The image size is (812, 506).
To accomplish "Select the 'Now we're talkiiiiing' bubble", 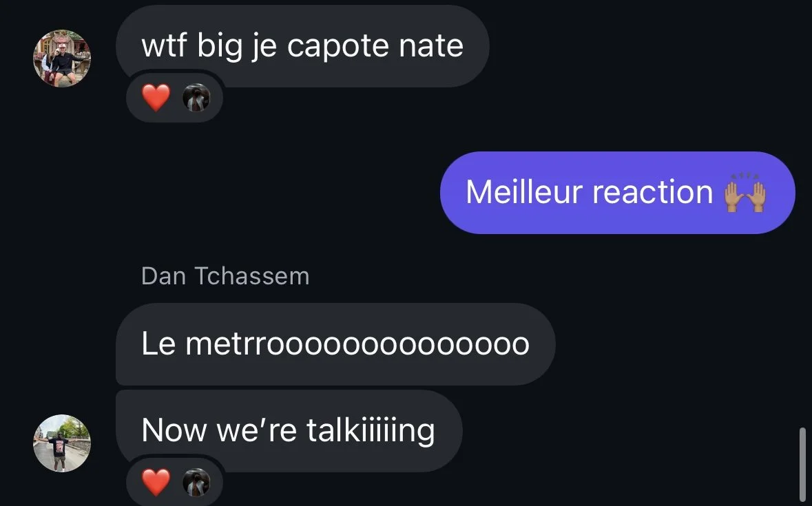I will 289,430.
